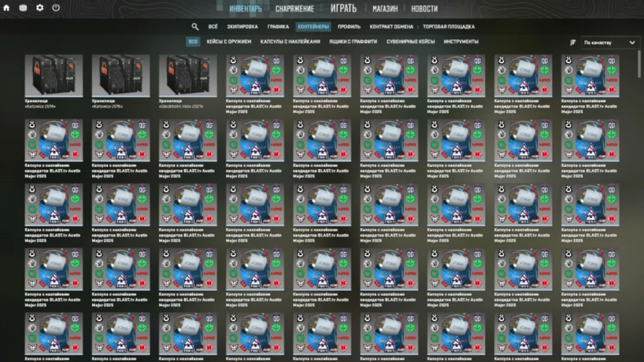644x362 pixels.
Task: Open the ИНВЕНТАРЬ tab
Action: [x=246, y=9]
